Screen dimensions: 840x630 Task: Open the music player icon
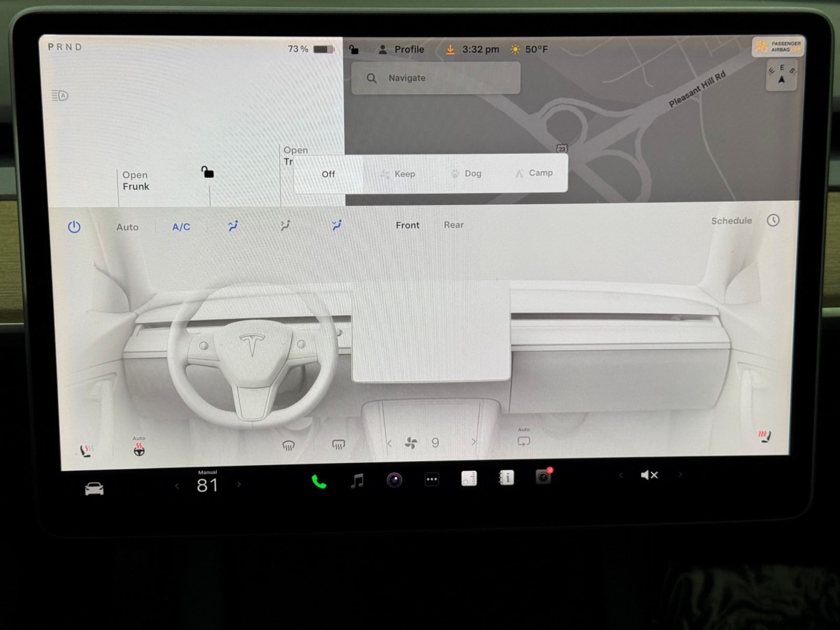[x=358, y=480]
